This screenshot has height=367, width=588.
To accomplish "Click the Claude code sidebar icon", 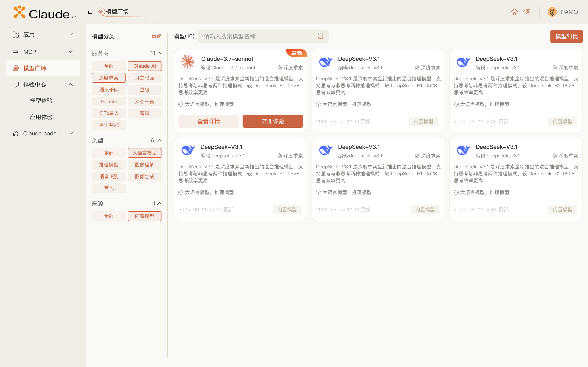I will coord(16,134).
